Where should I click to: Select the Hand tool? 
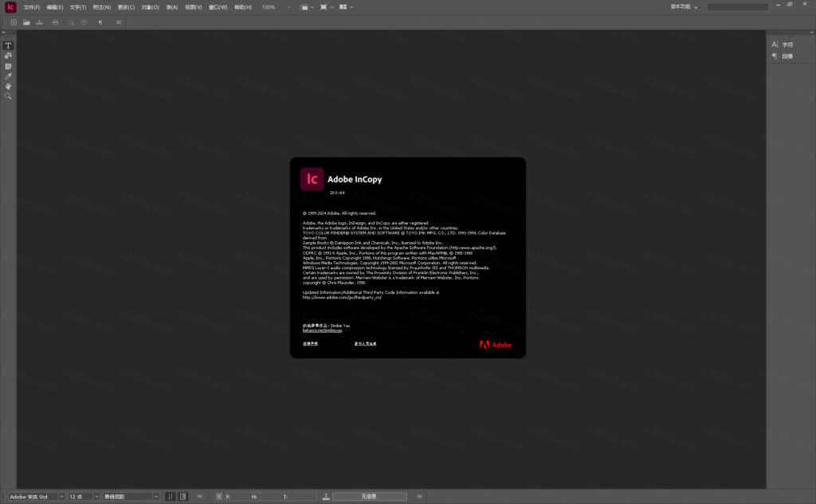point(8,86)
